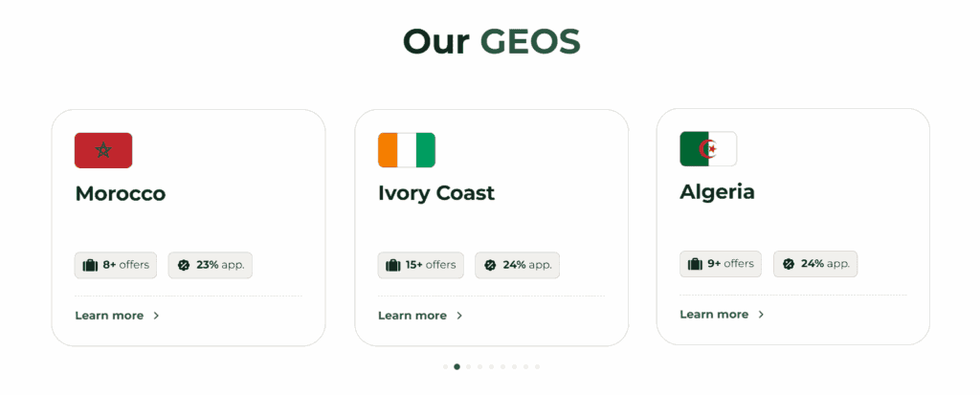Click the briefcase icon in Ivory Coast card

click(x=392, y=265)
